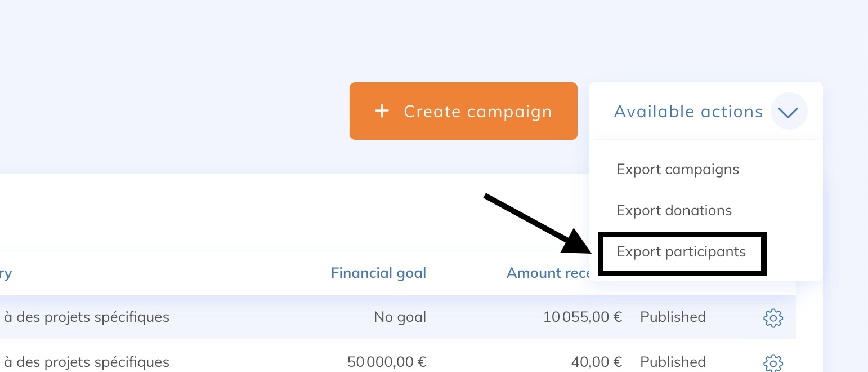This screenshot has width=868, height=372.
Task: Click Published status in the first row
Action: 673,317
